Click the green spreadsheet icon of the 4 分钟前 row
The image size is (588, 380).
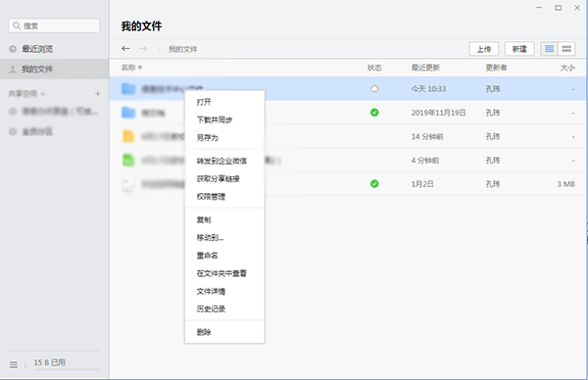pos(128,160)
